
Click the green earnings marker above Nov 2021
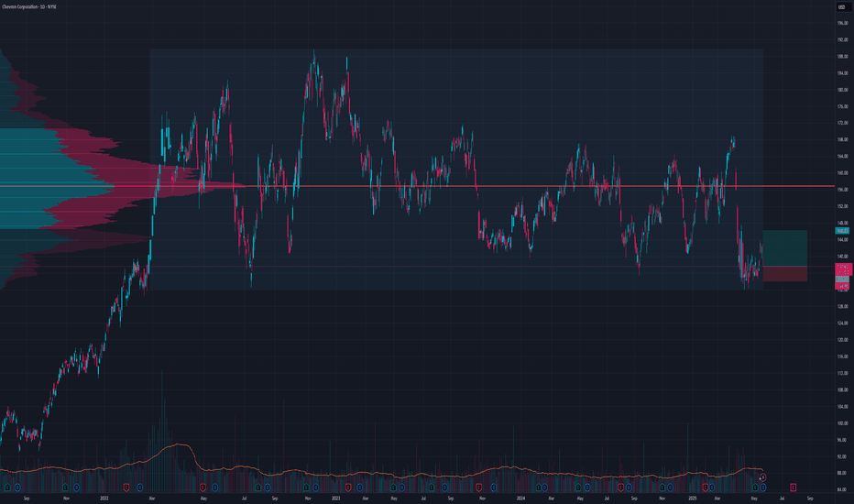[x=65, y=488]
